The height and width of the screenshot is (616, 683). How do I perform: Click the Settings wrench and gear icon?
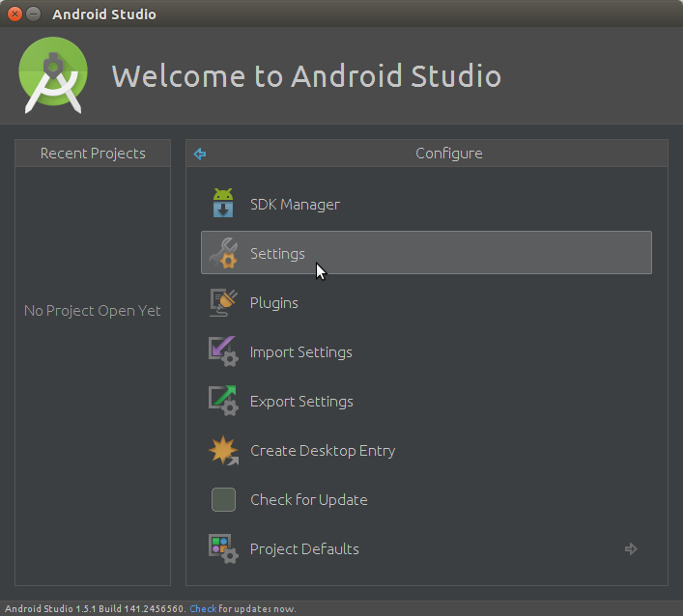click(223, 253)
